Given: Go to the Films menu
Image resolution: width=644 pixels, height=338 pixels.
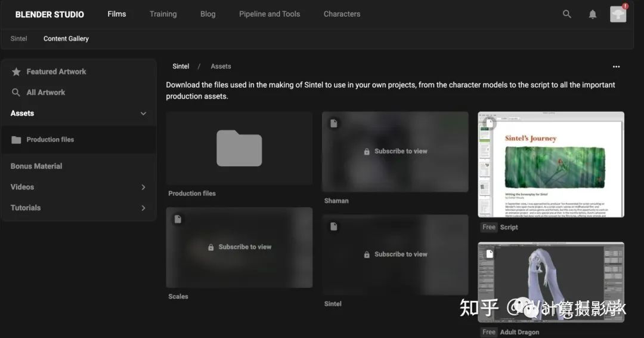Looking at the screenshot, I should tap(117, 14).
